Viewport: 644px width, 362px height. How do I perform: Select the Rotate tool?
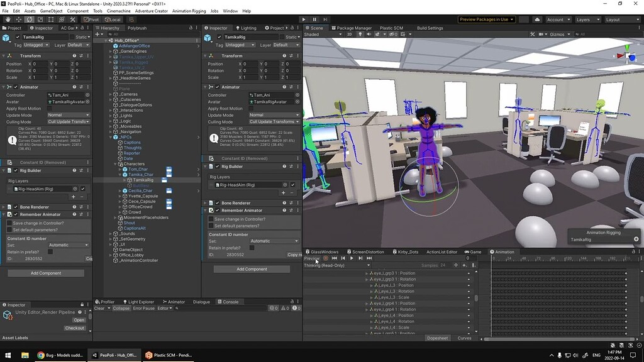point(30,19)
